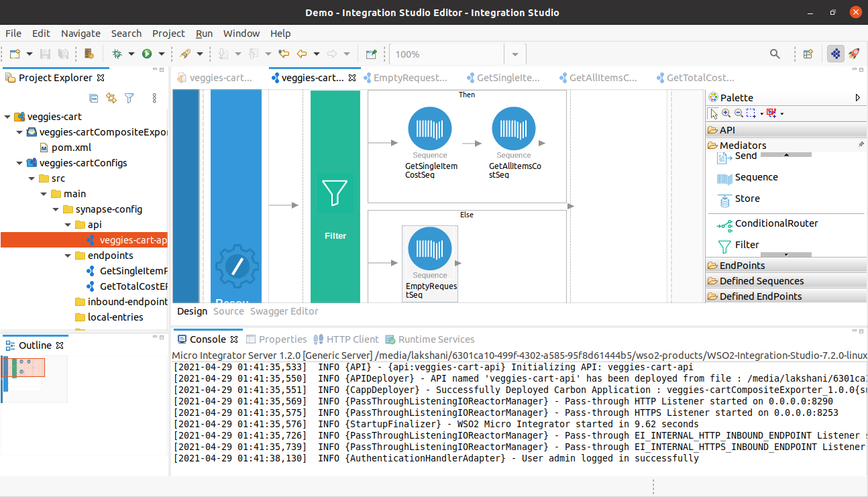This screenshot has height=497, width=868.
Task: Collapse the synapse-config folder
Action: [x=56, y=209]
